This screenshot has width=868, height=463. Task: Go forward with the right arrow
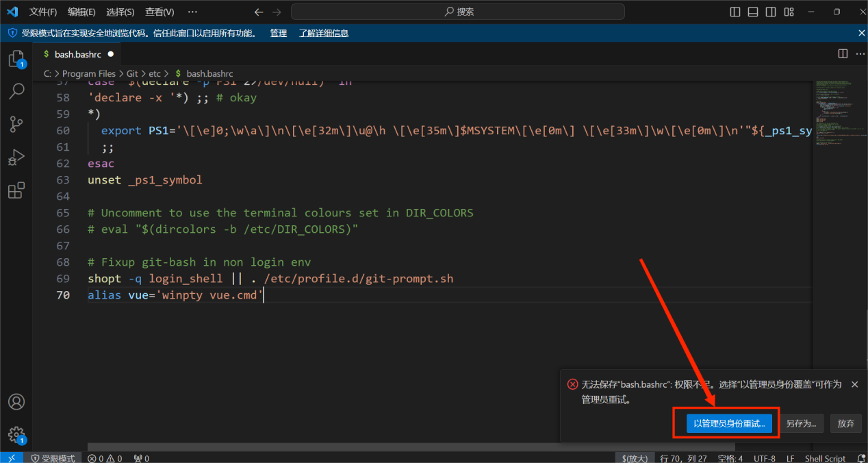(x=277, y=12)
